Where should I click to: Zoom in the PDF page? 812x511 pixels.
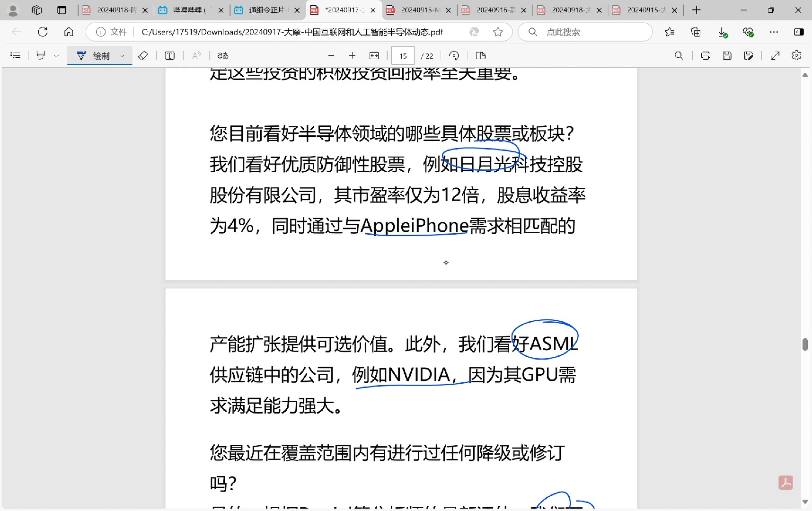point(352,56)
